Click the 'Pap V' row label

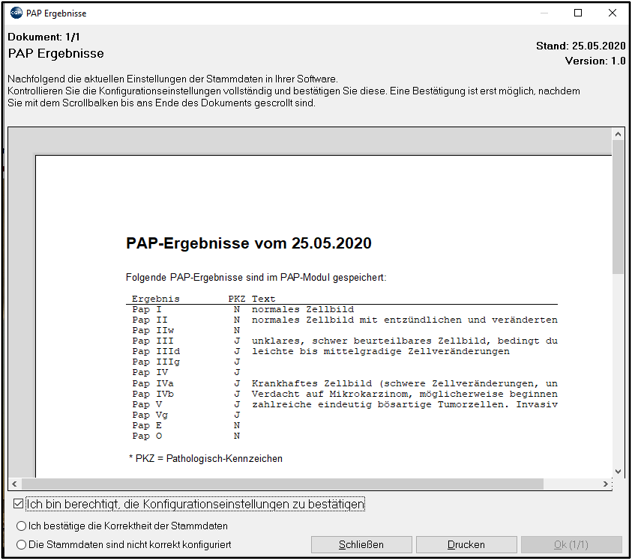(x=147, y=404)
